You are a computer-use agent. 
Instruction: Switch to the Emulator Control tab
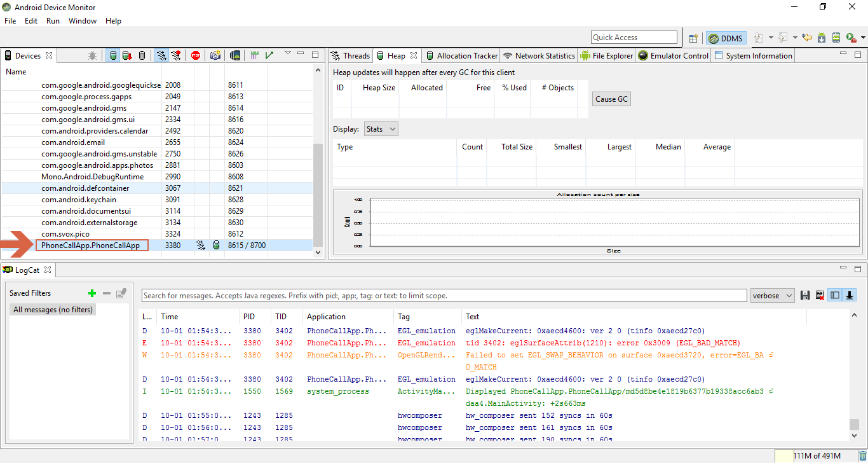coord(674,56)
